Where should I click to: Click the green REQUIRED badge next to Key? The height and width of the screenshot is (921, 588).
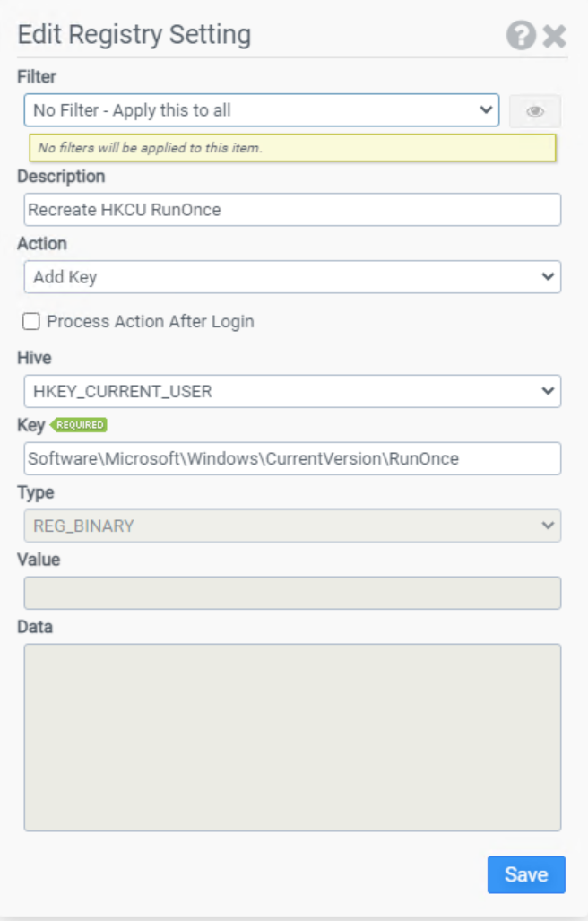(79, 425)
